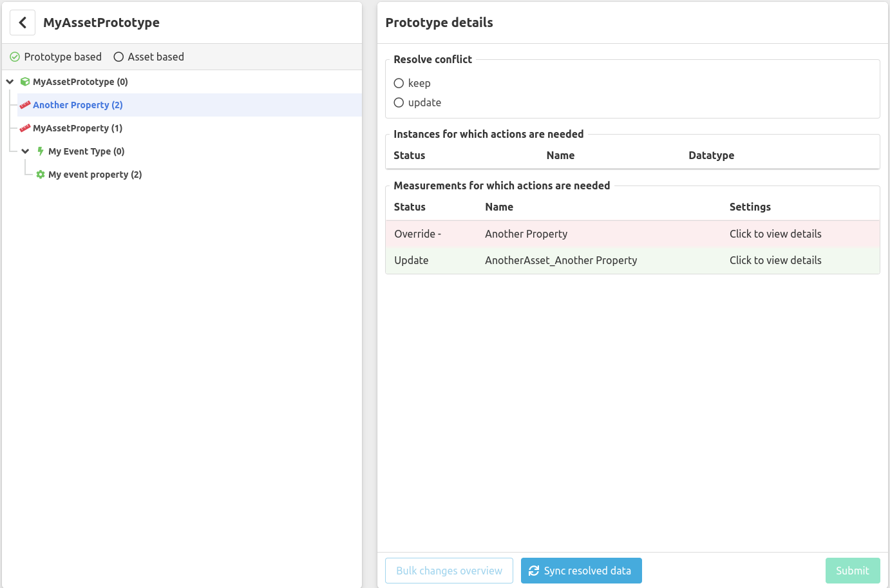Viewport: 890px width, 588px height.
Task: Click the red ruler icon beside MyAssetProperty
Action: (25, 128)
